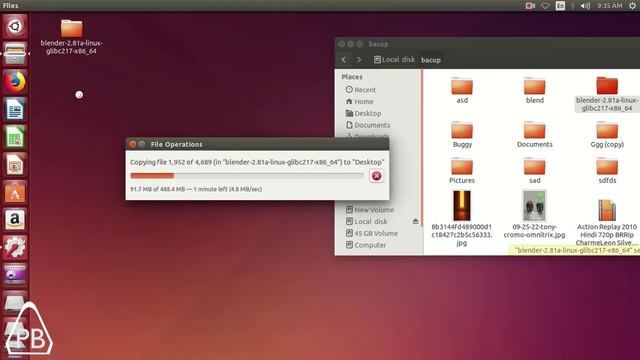Open the sound volume indicator
This screenshot has width=640, height=360.
point(585,5)
